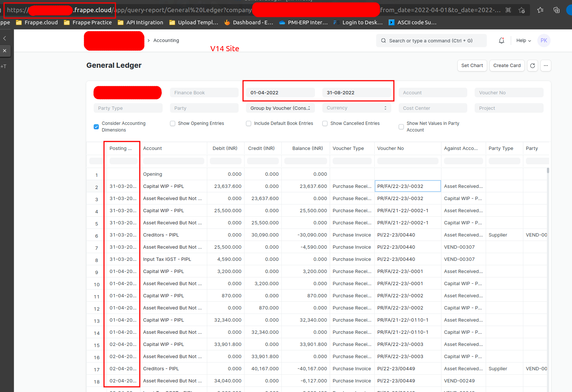Expand the Help menu
Viewport: 572px width, 392px height.
[x=523, y=41]
